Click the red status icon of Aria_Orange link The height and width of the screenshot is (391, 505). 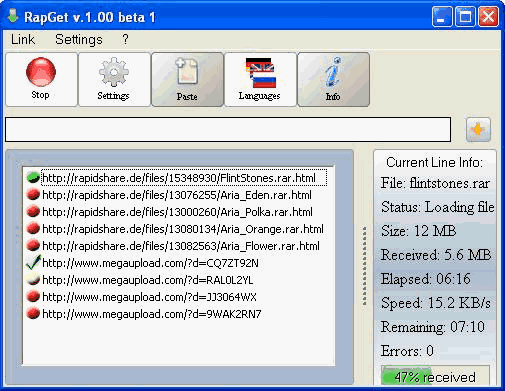coord(33,229)
